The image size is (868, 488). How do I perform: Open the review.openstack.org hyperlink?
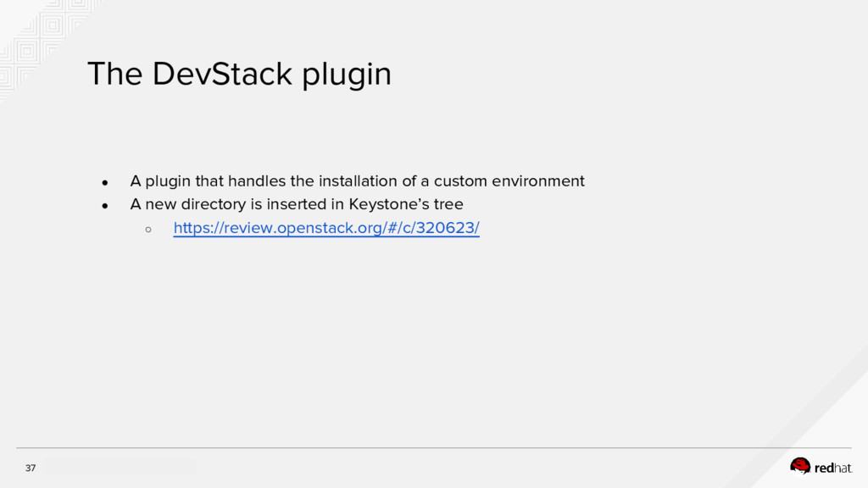(x=326, y=228)
